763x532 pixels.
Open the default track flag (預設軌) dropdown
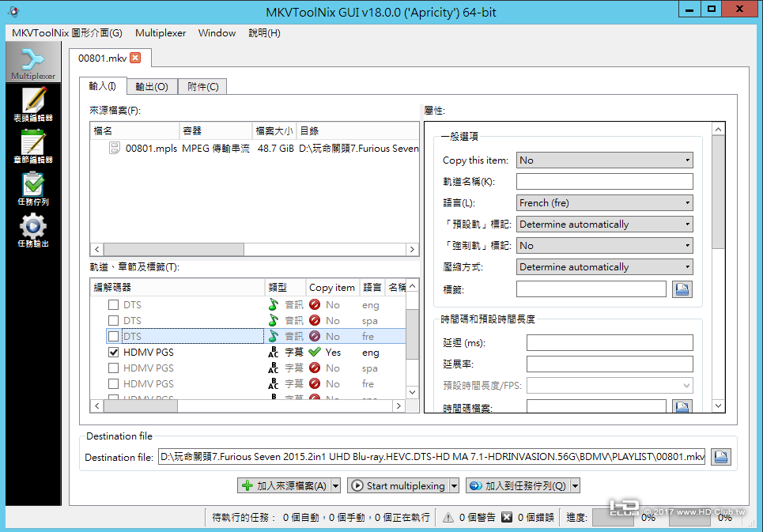pos(604,224)
